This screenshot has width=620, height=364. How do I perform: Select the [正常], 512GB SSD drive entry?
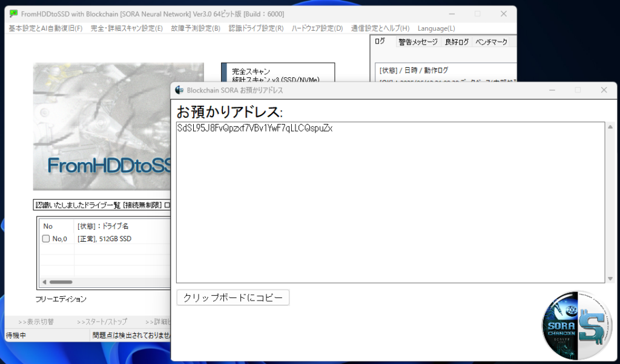coord(104,239)
